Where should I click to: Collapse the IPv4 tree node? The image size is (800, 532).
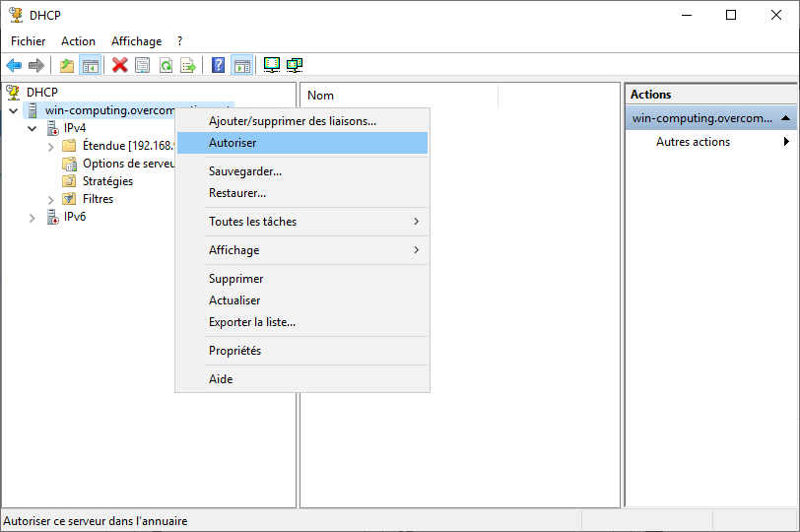pyautogui.click(x=33, y=129)
